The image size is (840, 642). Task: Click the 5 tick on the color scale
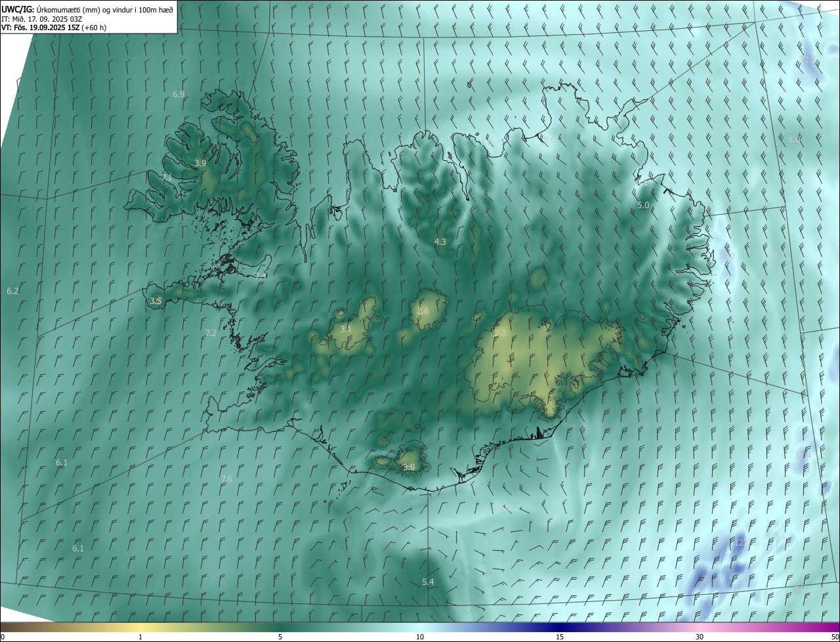(x=280, y=637)
